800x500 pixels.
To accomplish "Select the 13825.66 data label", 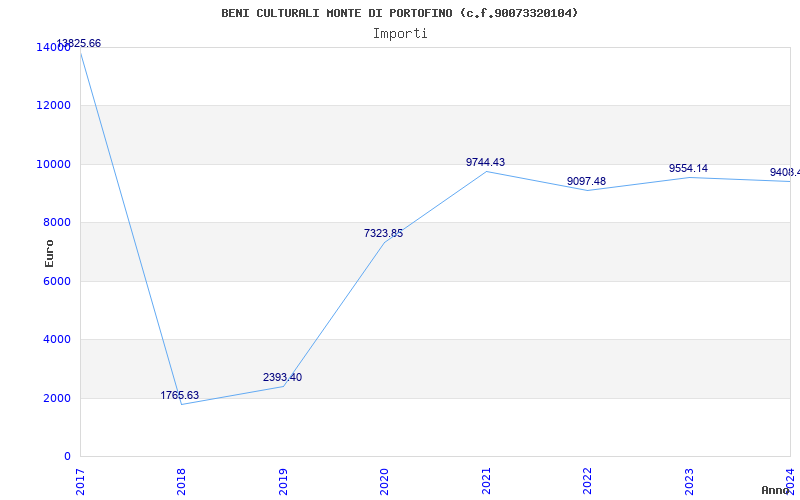I will point(78,43).
